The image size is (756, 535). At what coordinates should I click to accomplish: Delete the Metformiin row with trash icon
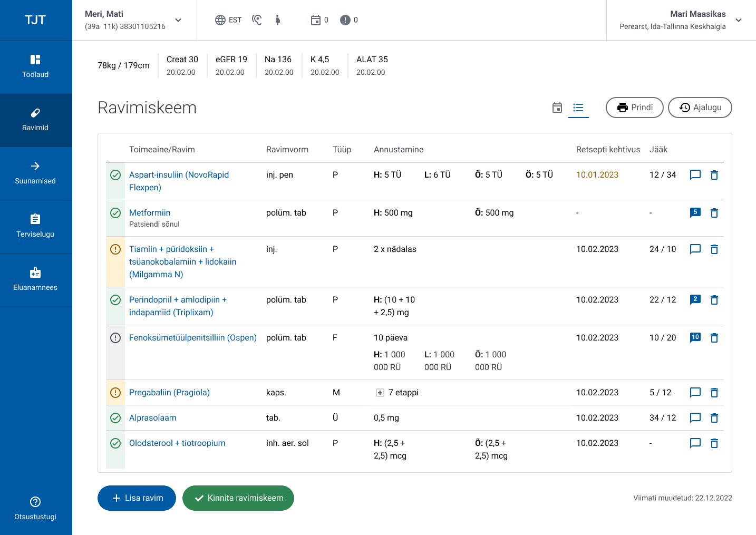pos(714,213)
